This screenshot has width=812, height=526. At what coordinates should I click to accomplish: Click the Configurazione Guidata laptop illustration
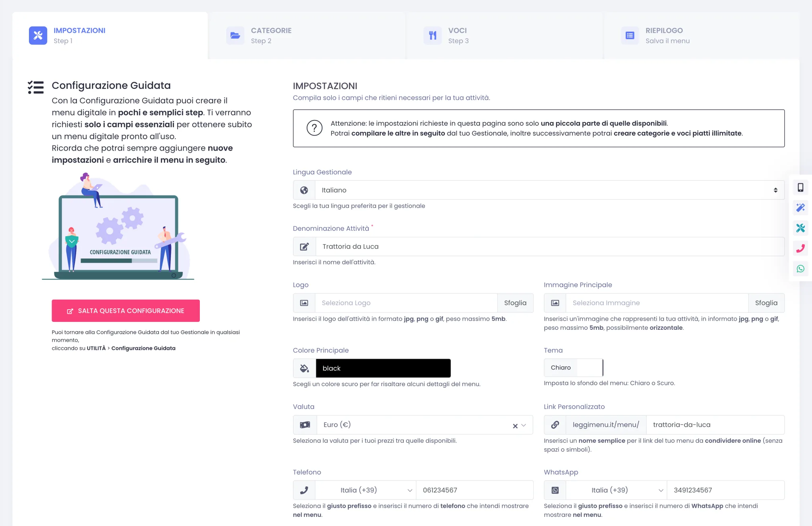tap(118, 226)
